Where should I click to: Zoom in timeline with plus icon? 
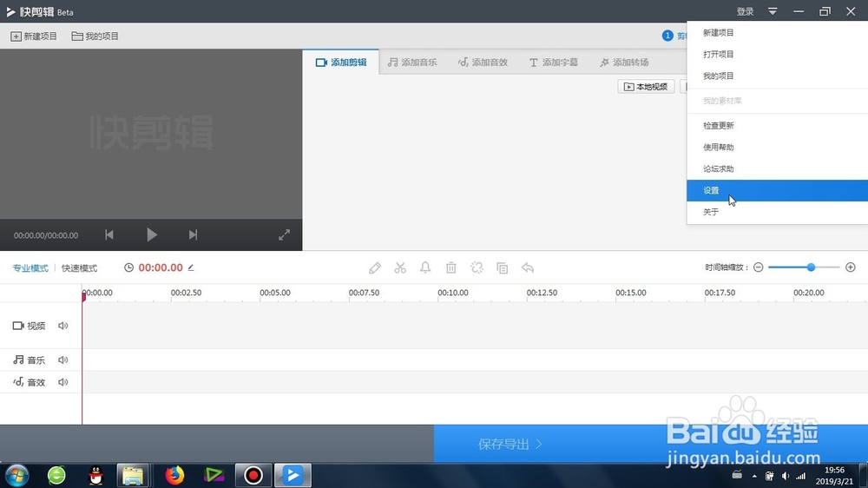pyautogui.click(x=851, y=267)
